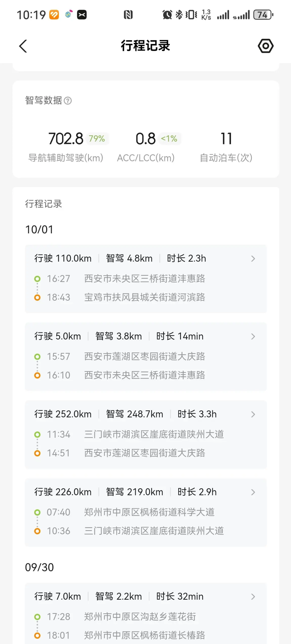Tap the NFC status bar icon
This screenshot has width=291, height=644.
tap(128, 15)
